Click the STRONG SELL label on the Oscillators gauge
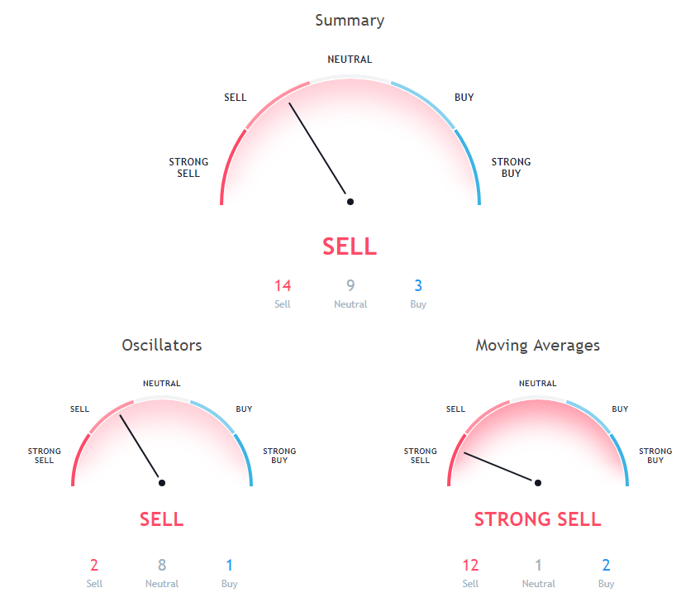The width and height of the screenshot is (700, 607). click(44, 456)
